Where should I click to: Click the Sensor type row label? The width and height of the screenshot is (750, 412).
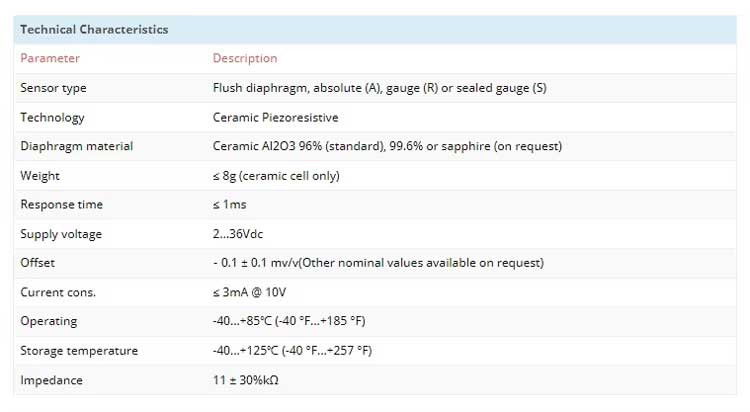[x=53, y=88]
